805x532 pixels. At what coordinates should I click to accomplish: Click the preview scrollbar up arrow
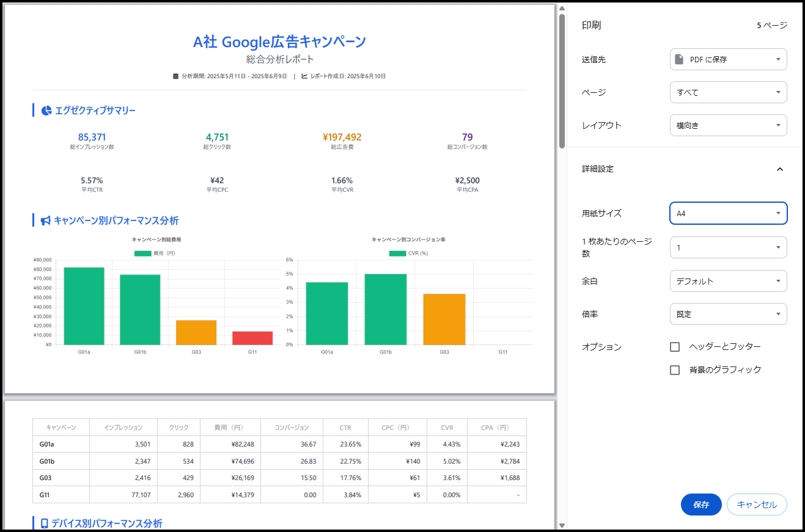(x=561, y=9)
